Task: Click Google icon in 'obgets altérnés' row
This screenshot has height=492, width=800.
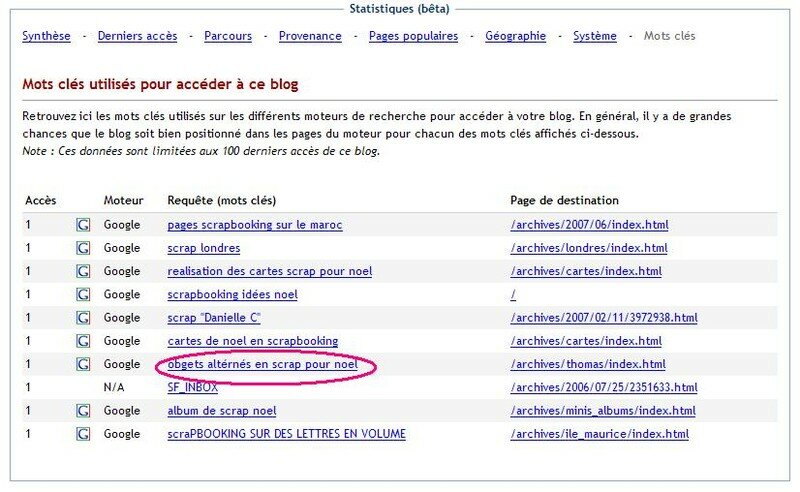Action: (83, 364)
